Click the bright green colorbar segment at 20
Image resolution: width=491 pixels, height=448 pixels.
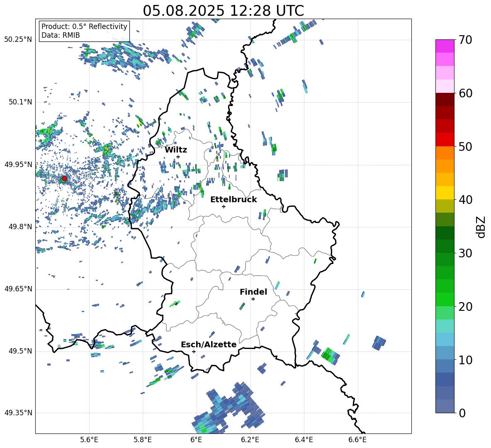point(445,299)
